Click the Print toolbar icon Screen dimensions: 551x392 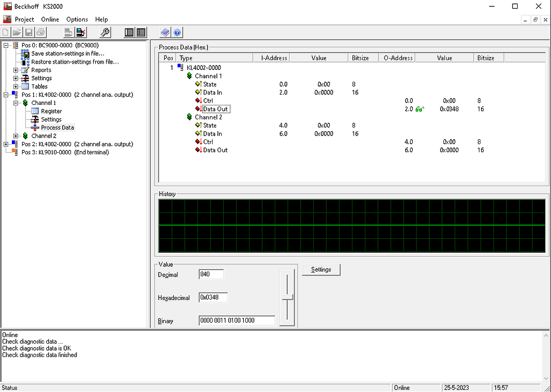(40, 32)
